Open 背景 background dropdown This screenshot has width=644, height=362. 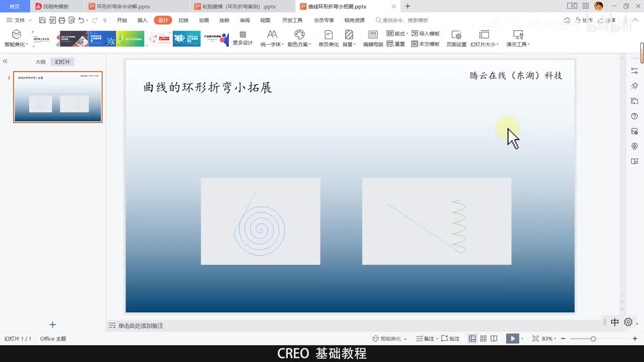coord(349,38)
